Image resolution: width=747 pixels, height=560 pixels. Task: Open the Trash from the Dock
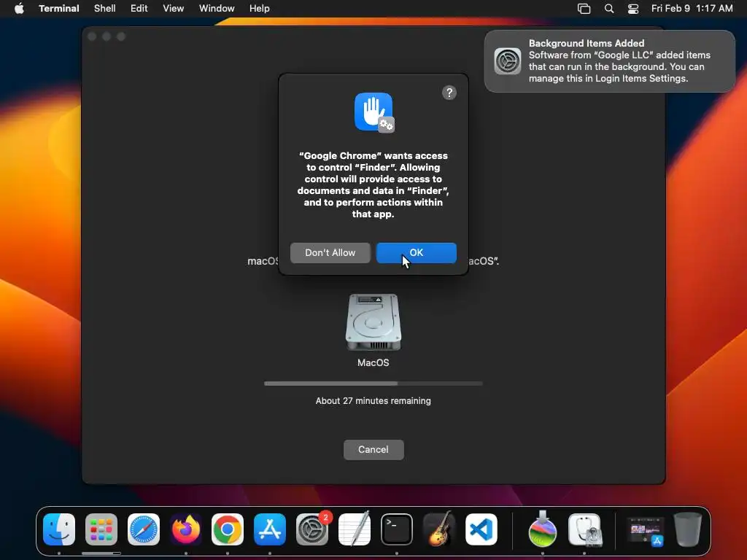688,529
